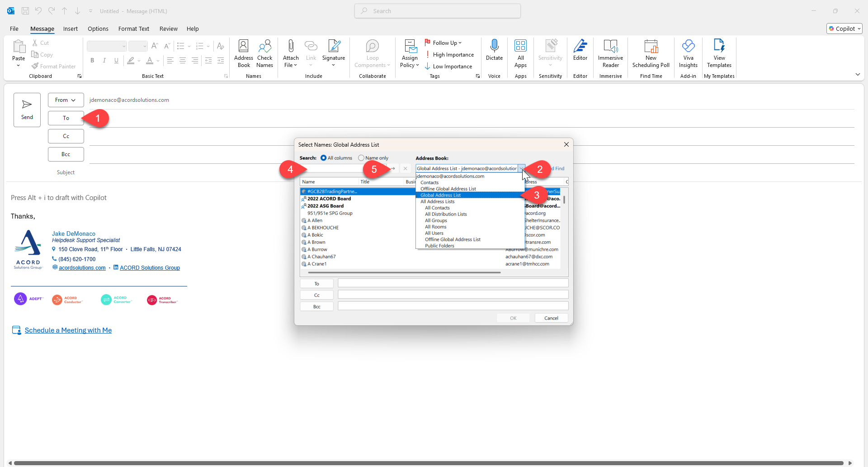Open the Address Book from the ribbon
The height and width of the screenshot is (467, 868).
click(x=243, y=53)
